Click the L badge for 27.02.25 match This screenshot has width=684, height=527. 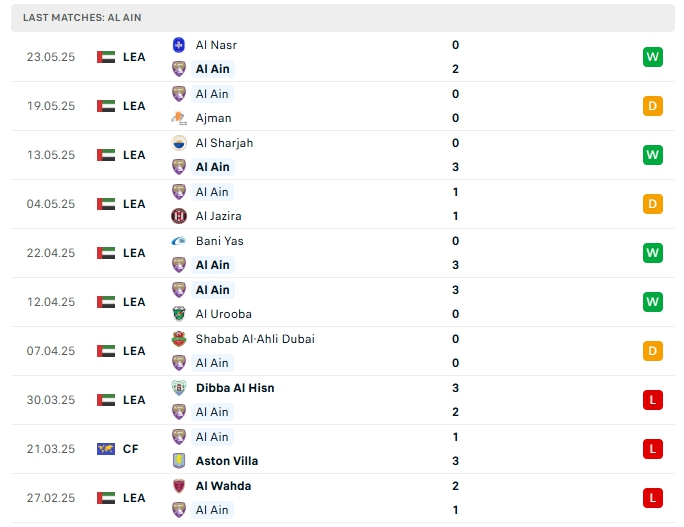[653, 498]
